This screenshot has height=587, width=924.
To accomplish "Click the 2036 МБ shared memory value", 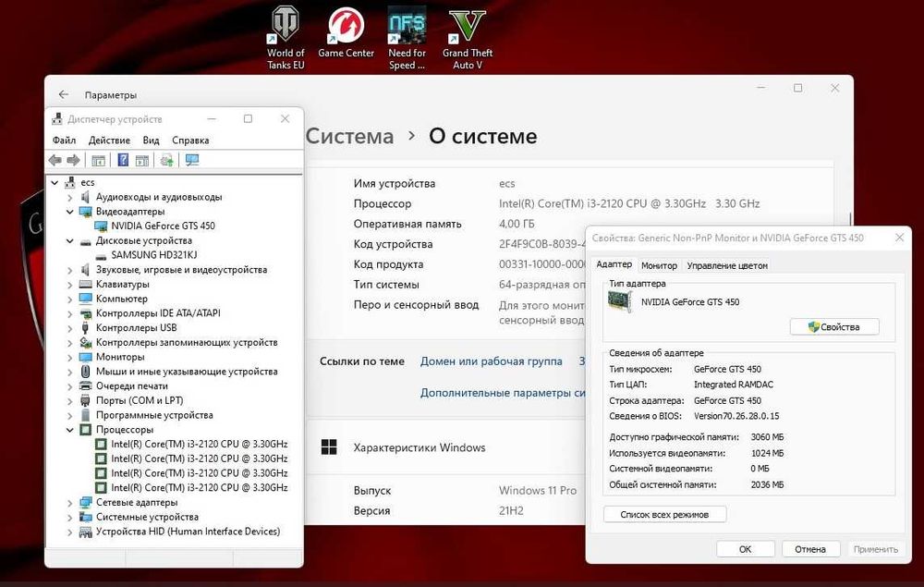I will point(767,485).
